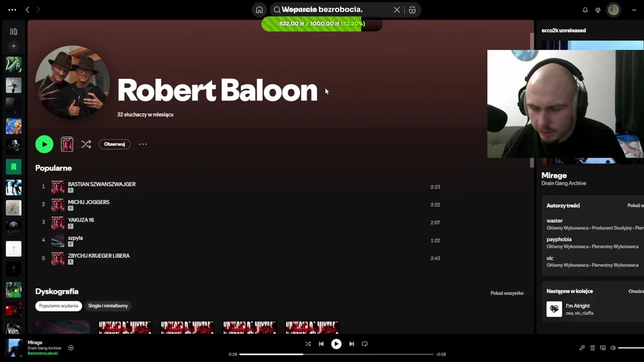Image resolution: width=644 pixels, height=362 pixels.
Task: Collapse Your Library sidebar icon
Action: coord(14,31)
